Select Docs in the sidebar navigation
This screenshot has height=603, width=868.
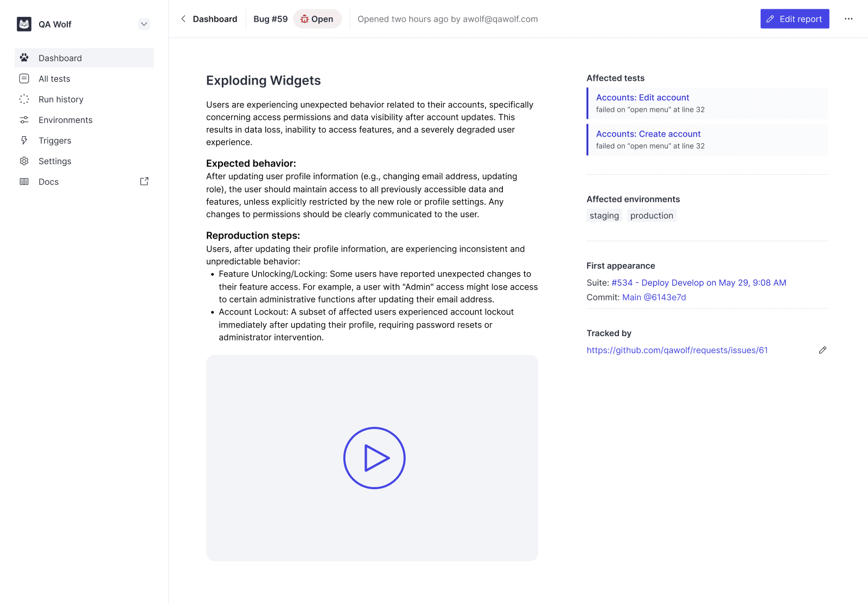pos(48,181)
